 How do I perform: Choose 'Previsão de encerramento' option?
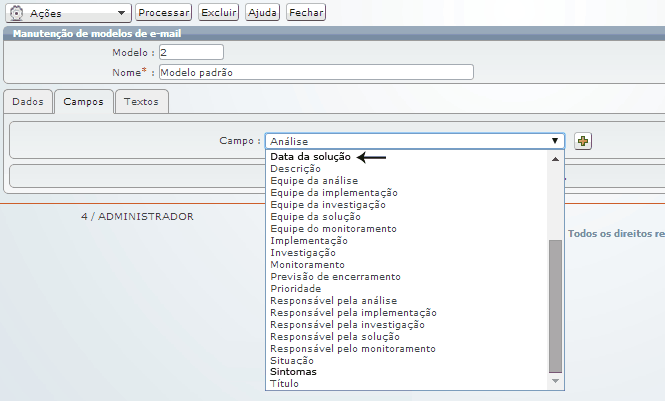tap(335, 276)
